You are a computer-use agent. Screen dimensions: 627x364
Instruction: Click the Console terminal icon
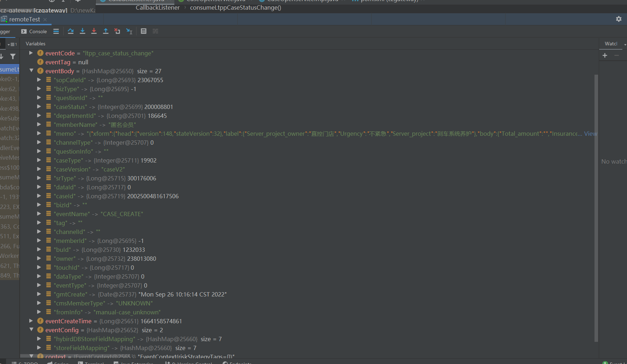pyautogui.click(x=24, y=31)
